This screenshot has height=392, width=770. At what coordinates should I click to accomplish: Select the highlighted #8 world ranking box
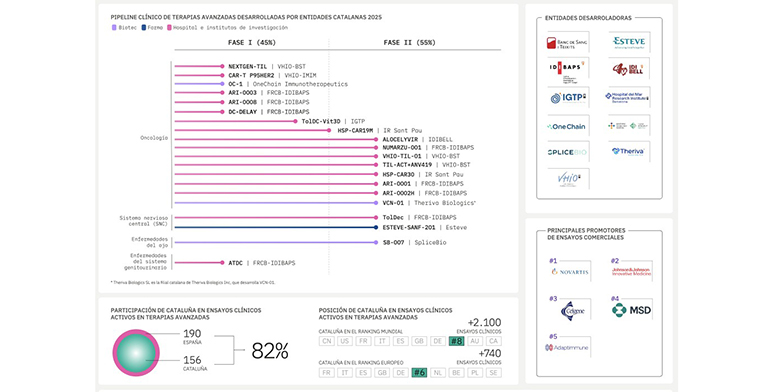(456, 341)
